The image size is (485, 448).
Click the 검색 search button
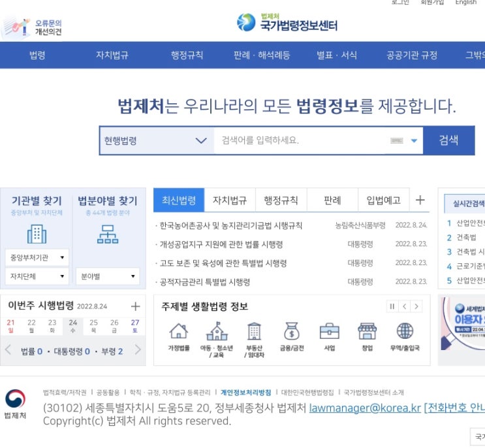(x=448, y=140)
